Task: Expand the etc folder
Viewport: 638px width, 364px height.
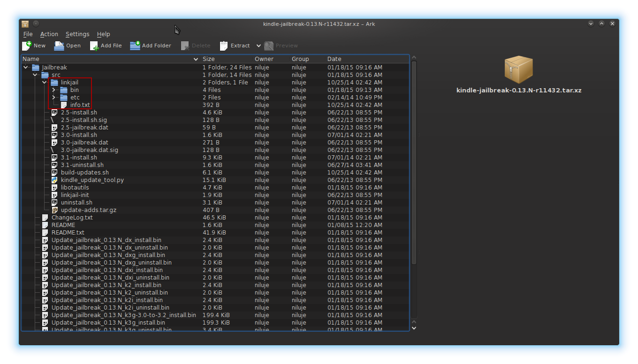Action: (54, 98)
